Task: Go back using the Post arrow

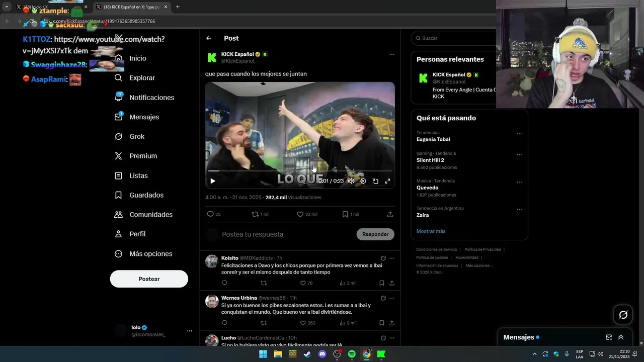Action: [x=209, y=38]
